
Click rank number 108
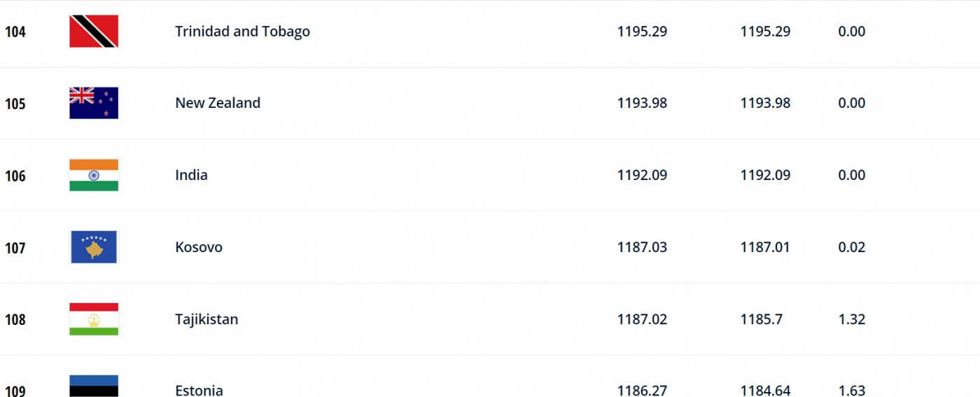(15, 320)
